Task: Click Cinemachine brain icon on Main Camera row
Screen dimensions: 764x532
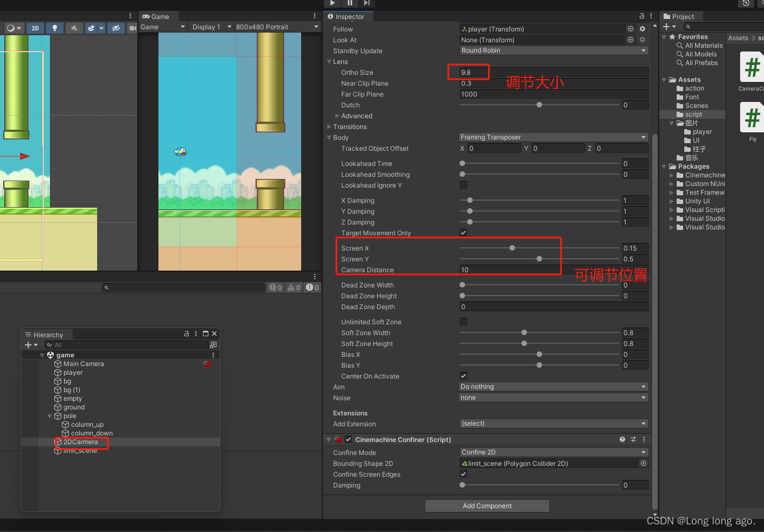Action: [x=207, y=364]
